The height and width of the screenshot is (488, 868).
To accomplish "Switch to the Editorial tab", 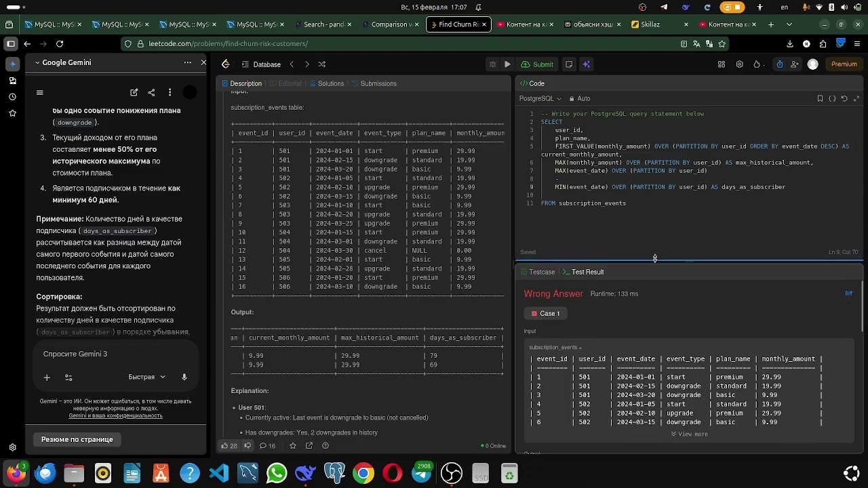I will point(285,83).
